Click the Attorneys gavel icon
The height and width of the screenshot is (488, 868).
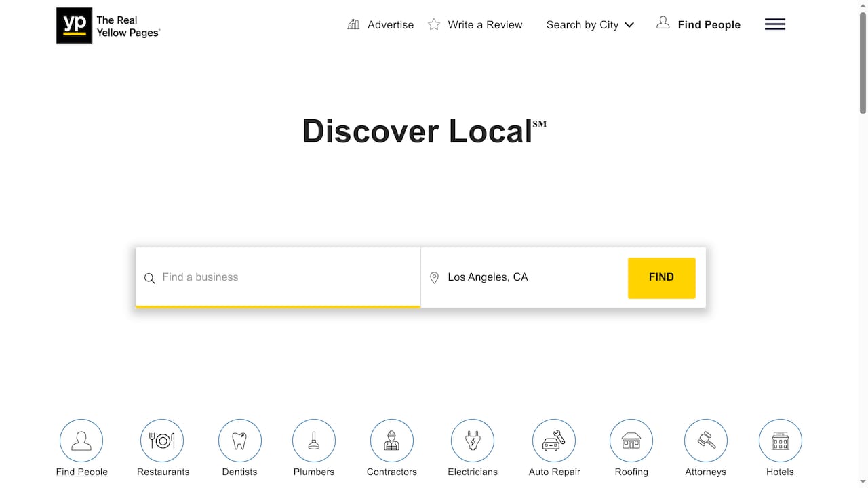[705, 440]
